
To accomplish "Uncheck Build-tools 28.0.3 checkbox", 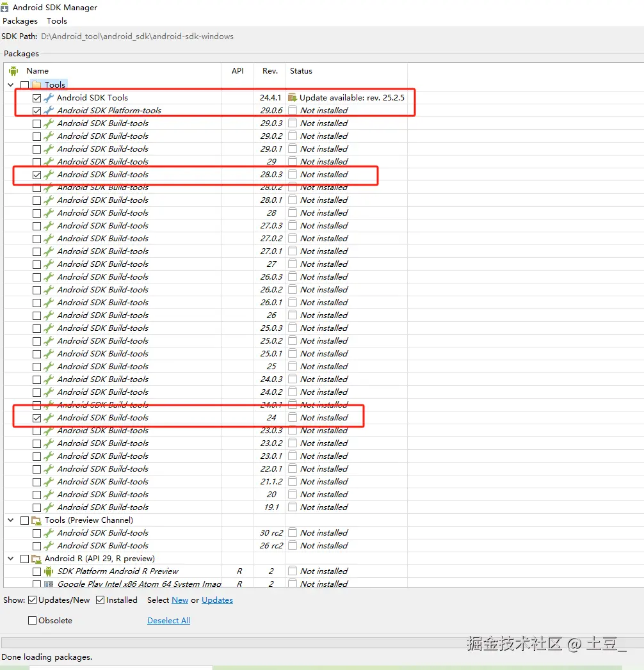I will tap(36, 175).
